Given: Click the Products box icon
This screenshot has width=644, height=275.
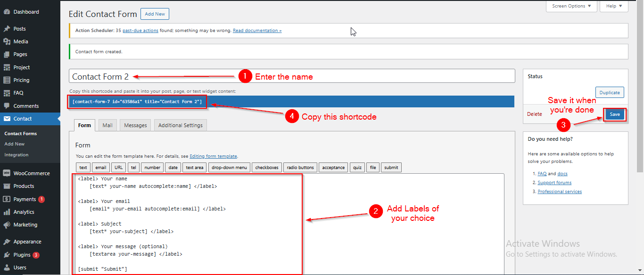Looking at the screenshot, I should coord(7,186).
